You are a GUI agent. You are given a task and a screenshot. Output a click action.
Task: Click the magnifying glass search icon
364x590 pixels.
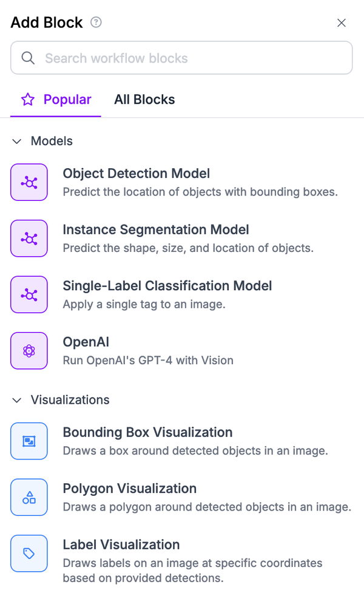[x=28, y=58]
